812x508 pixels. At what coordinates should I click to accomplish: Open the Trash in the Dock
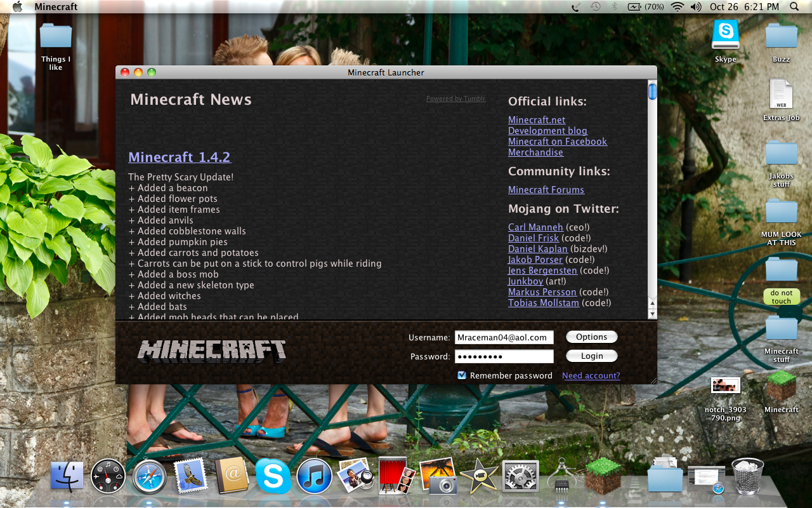pyautogui.click(x=747, y=476)
